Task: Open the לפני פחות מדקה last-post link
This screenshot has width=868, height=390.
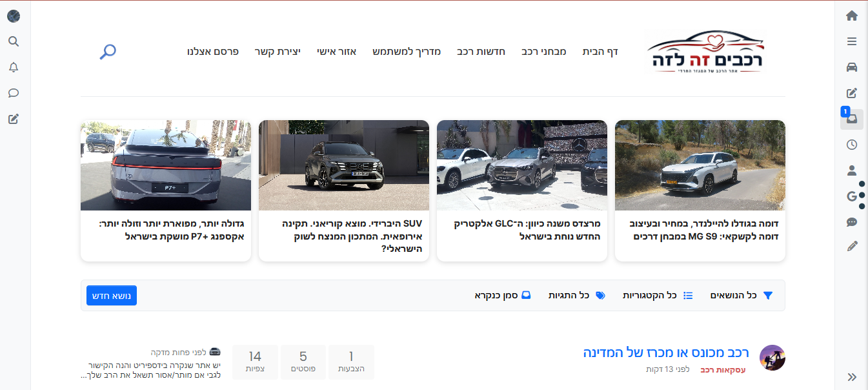Action: pos(179,353)
